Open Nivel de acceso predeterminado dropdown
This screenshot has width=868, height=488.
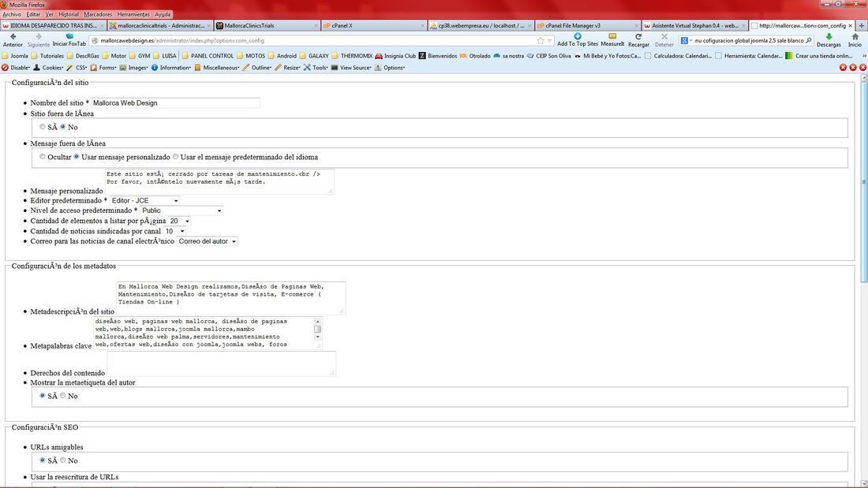(181, 210)
